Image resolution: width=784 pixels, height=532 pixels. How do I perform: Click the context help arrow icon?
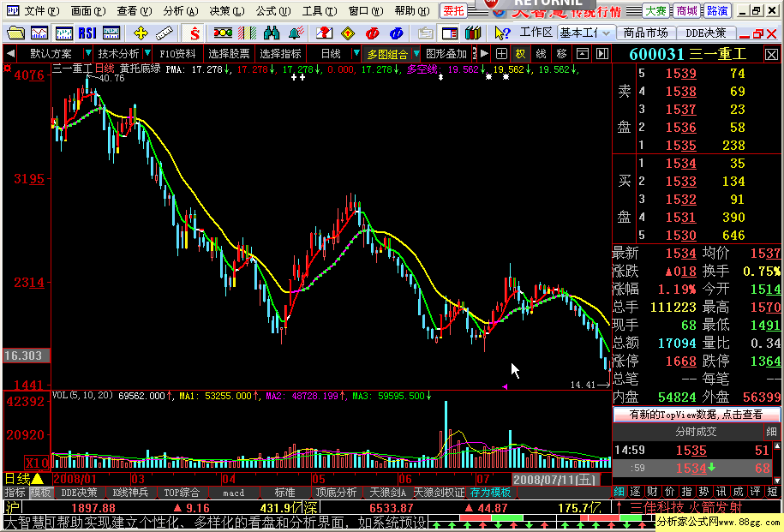(502, 33)
